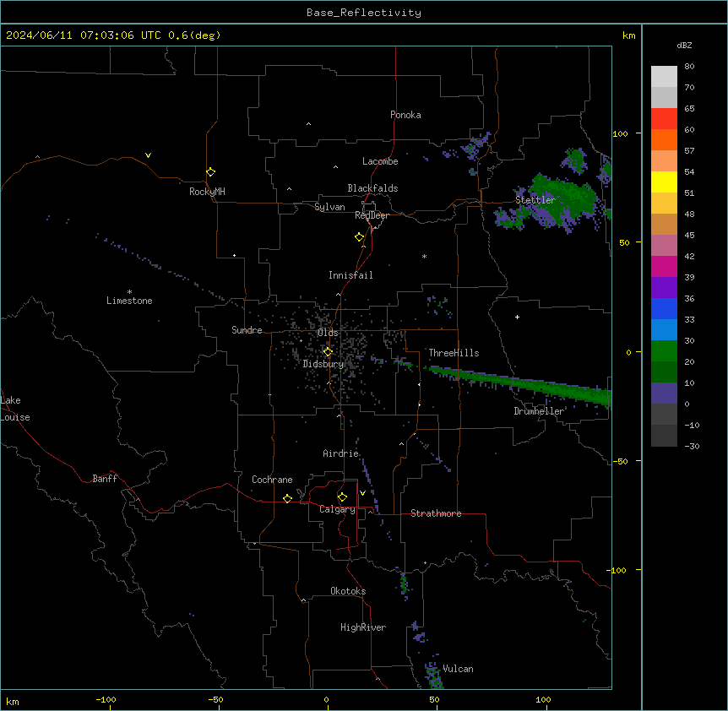Click the Innisfail label
Image resolution: width=728 pixels, height=711 pixels.
(x=351, y=275)
